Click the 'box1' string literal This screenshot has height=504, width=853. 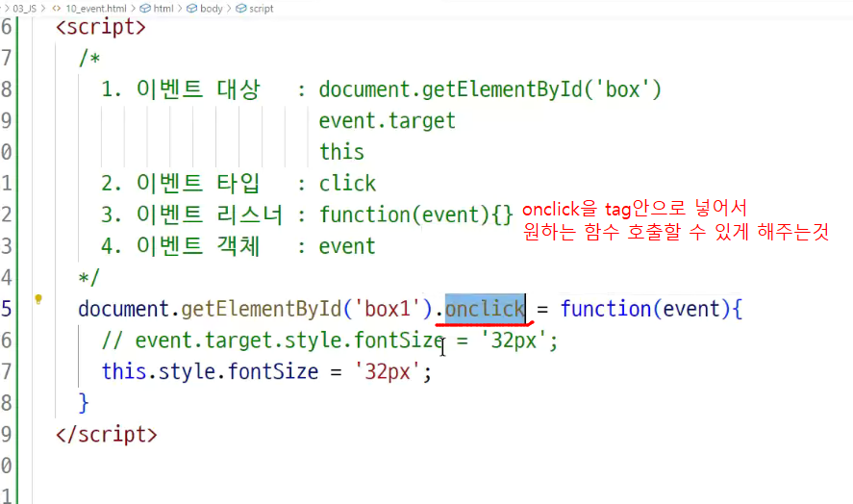pos(387,309)
